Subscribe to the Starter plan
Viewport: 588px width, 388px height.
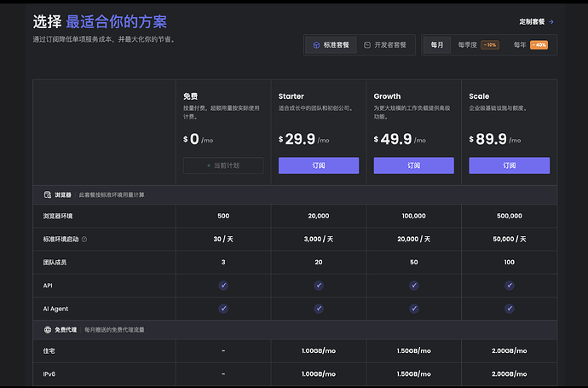pos(319,165)
